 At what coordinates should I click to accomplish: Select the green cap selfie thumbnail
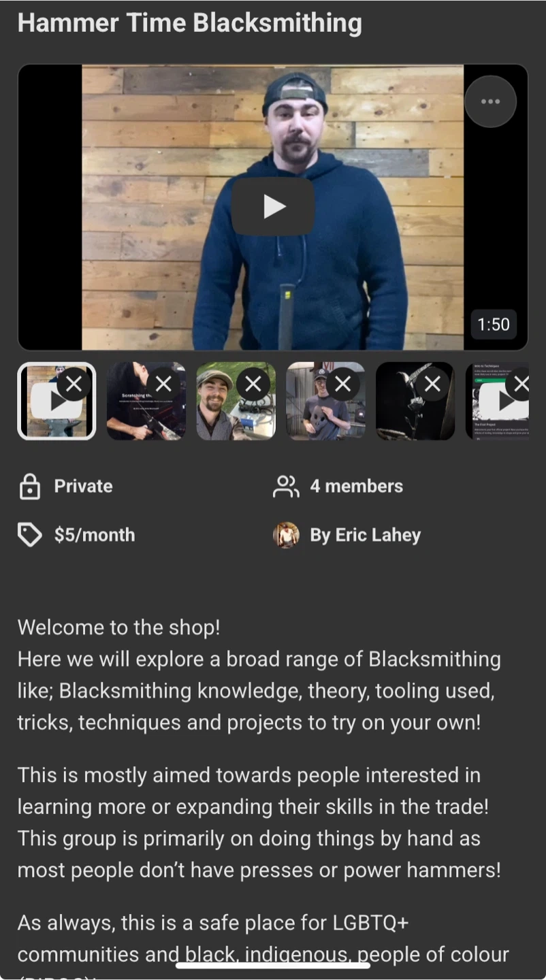(236, 401)
